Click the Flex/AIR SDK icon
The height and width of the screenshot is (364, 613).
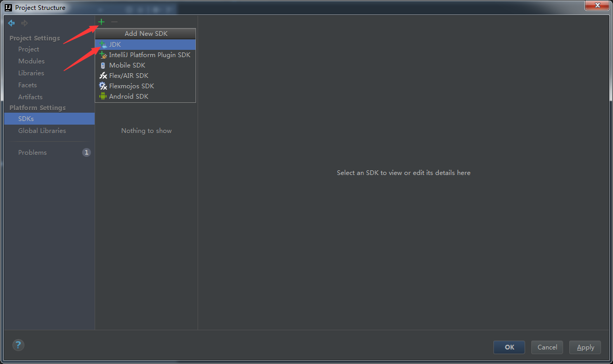click(x=103, y=76)
